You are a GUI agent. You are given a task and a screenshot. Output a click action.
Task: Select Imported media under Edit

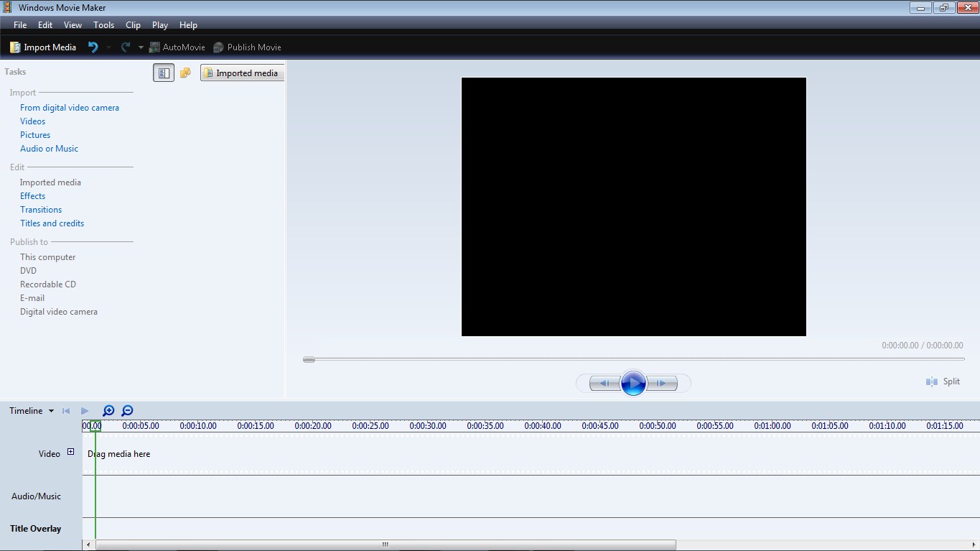[50, 182]
